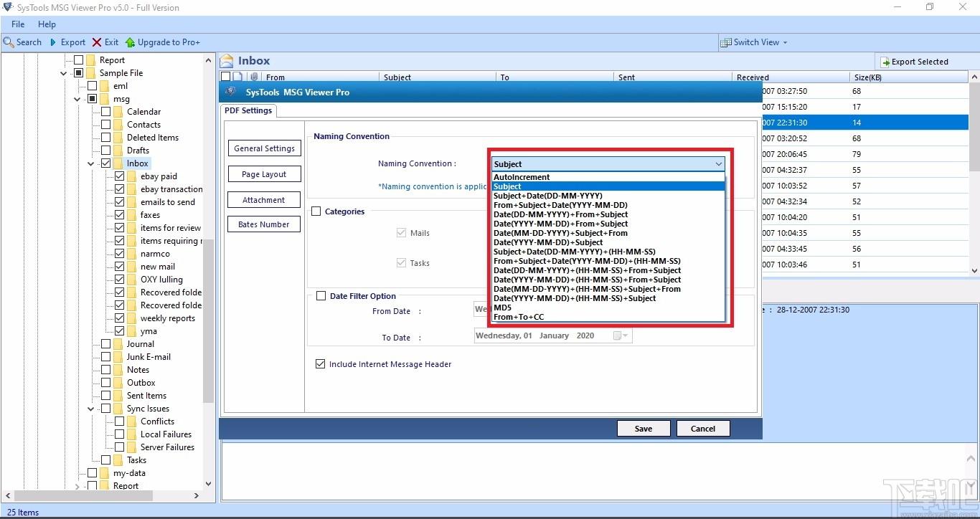
Task: Click the Journal folder icon
Action: (x=118, y=344)
